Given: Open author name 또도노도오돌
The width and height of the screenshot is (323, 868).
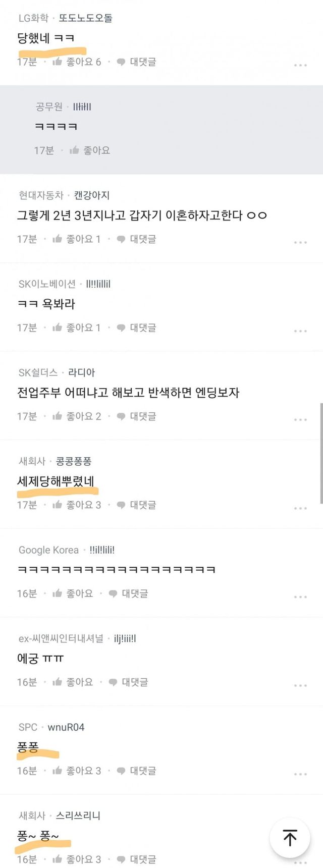Looking at the screenshot, I should [x=85, y=18].
